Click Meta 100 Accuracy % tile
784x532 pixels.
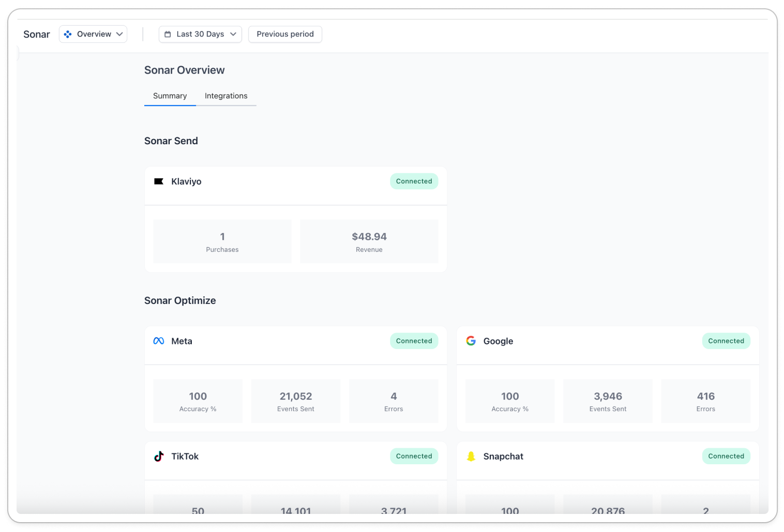(x=198, y=401)
